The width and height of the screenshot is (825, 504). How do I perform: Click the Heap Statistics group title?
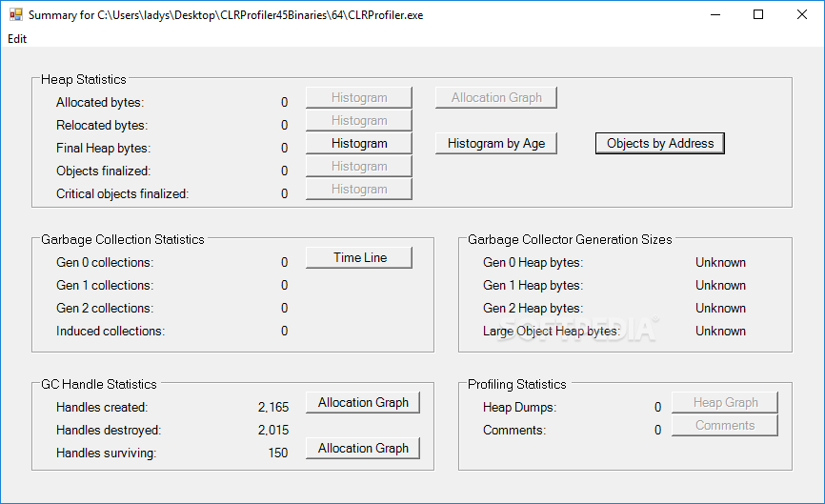click(x=84, y=79)
